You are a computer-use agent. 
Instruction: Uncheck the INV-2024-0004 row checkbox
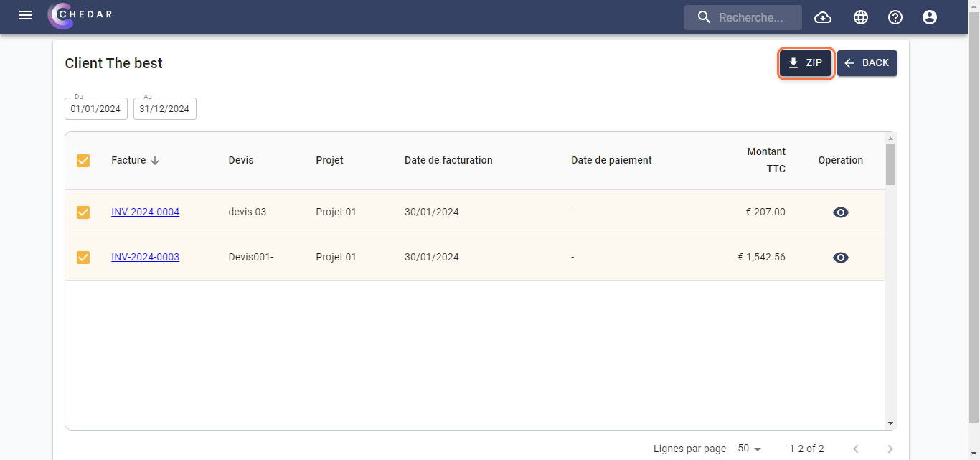83,212
